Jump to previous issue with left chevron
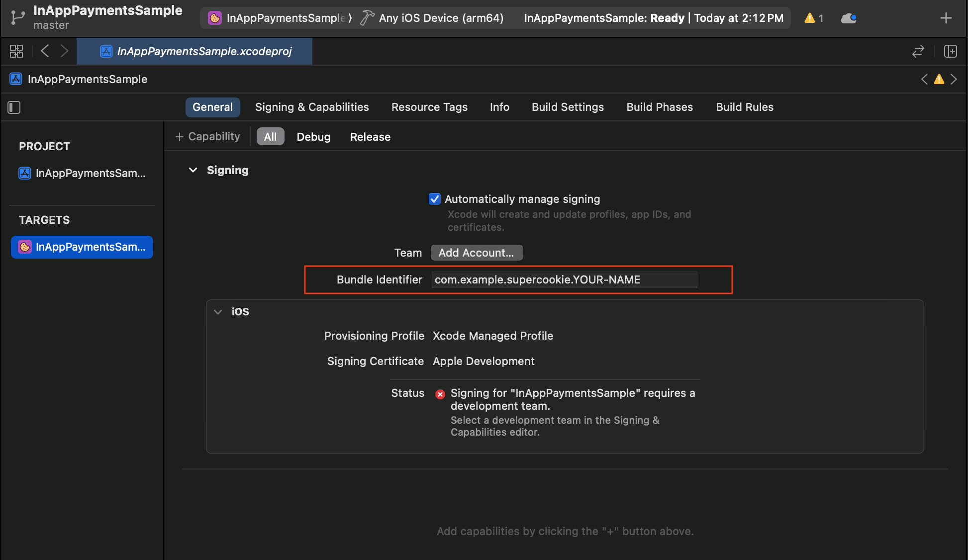This screenshot has height=560, width=968. [924, 79]
